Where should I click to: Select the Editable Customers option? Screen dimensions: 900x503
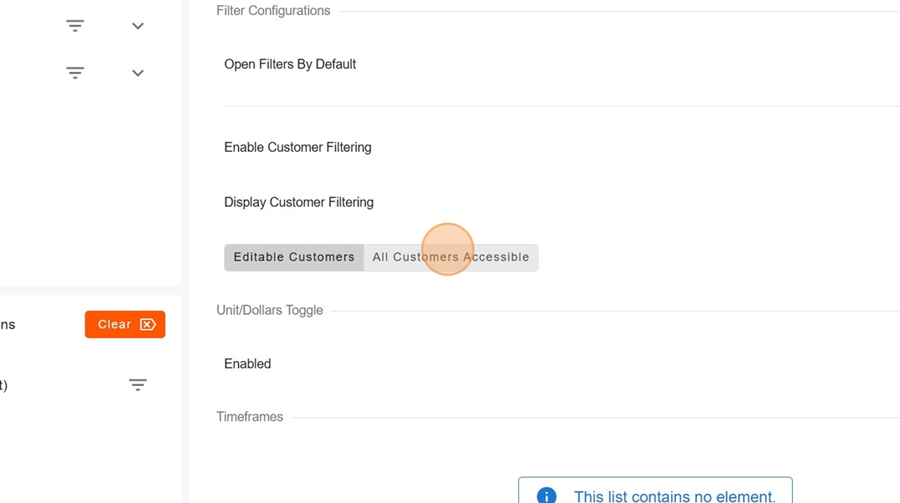[294, 257]
